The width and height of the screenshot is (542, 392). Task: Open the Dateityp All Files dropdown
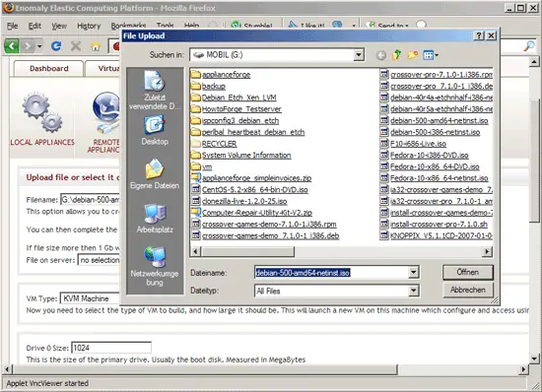[x=414, y=291]
